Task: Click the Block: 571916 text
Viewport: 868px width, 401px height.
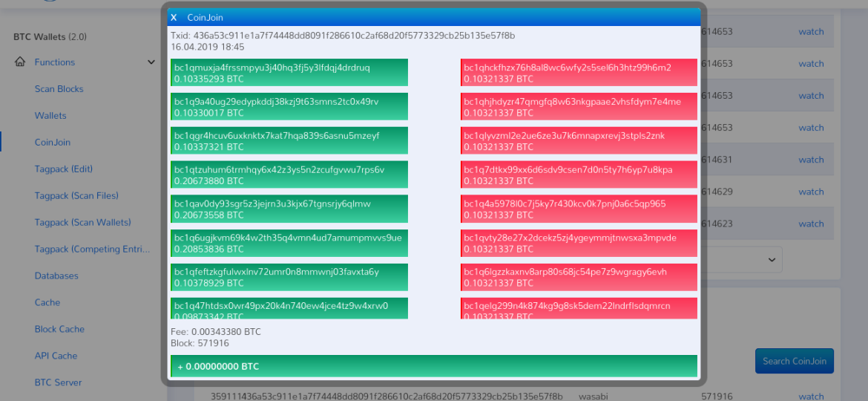Action: pyautogui.click(x=200, y=343)
